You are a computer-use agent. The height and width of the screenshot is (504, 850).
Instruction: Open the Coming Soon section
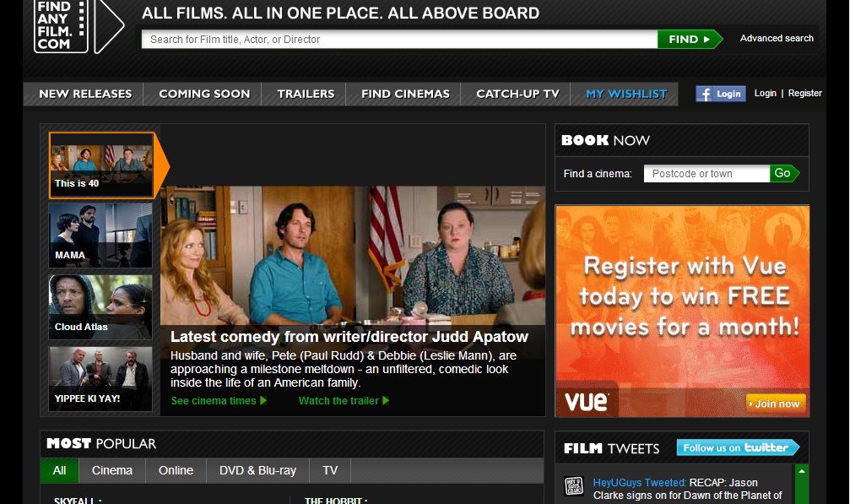[204, 94]
